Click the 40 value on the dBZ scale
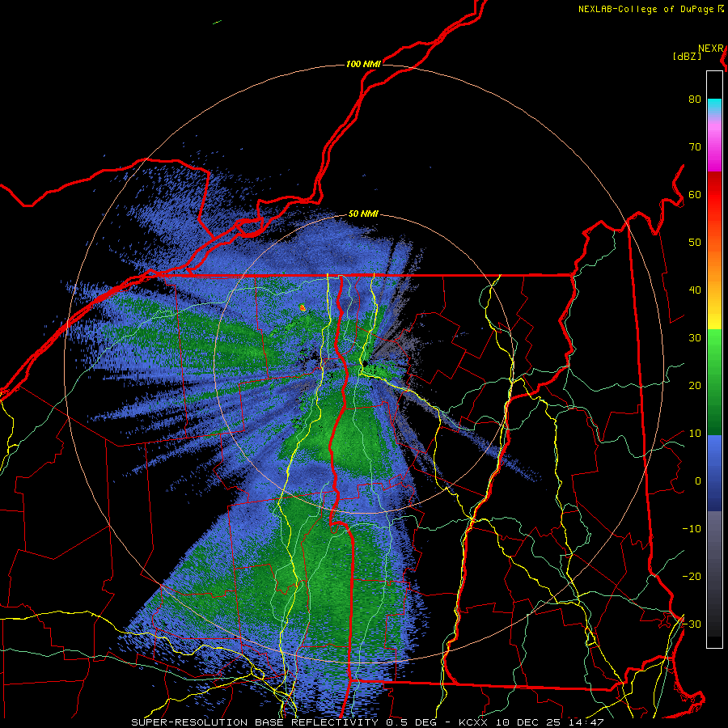 click(695, 290)
